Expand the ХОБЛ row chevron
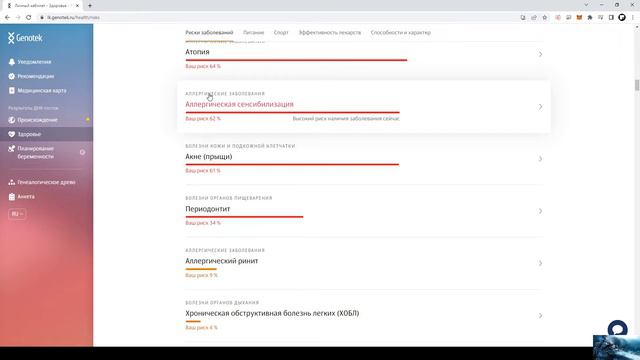The width and height of the screenshot is (640, 360). click(x=540, y=316)
